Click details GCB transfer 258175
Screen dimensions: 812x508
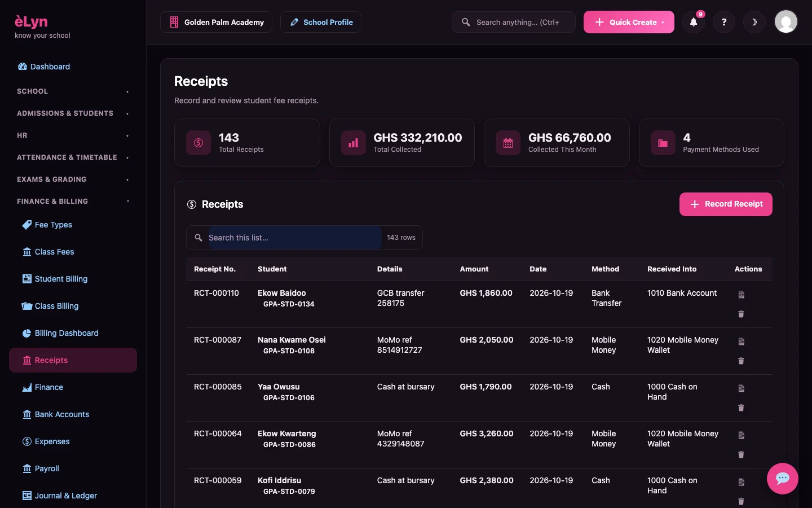[400, 298]
